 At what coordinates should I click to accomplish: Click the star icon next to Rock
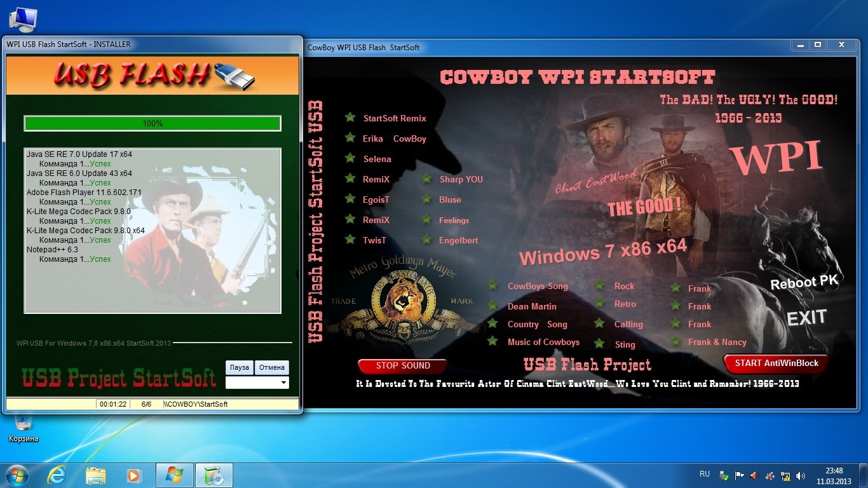[599, 285]
